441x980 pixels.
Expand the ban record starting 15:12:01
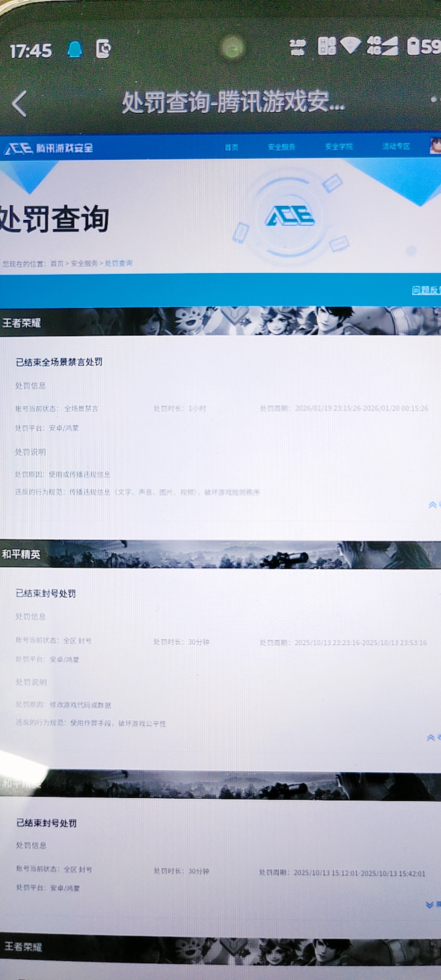(x=431, y=904)
